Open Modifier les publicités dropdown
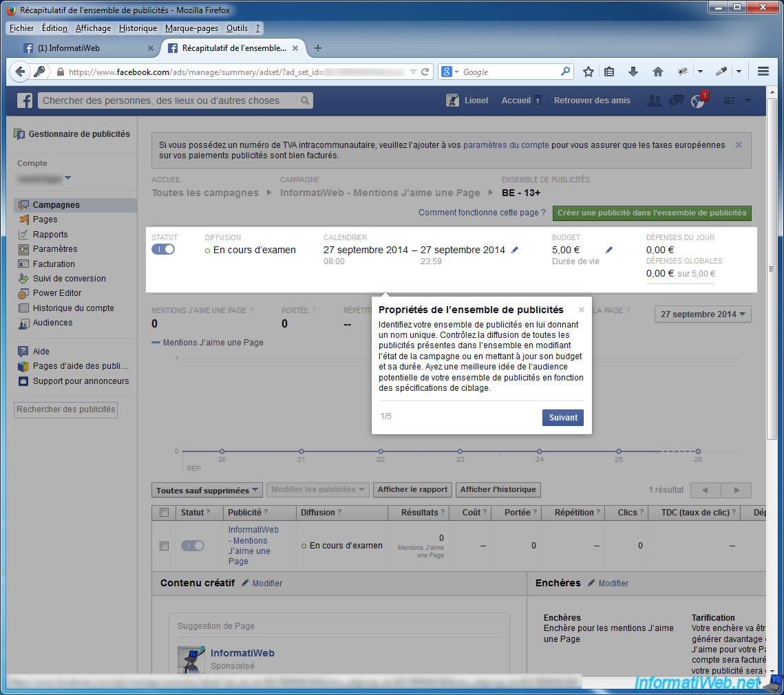This screenshot has height=695, width=784. click(x=317, y=489)
